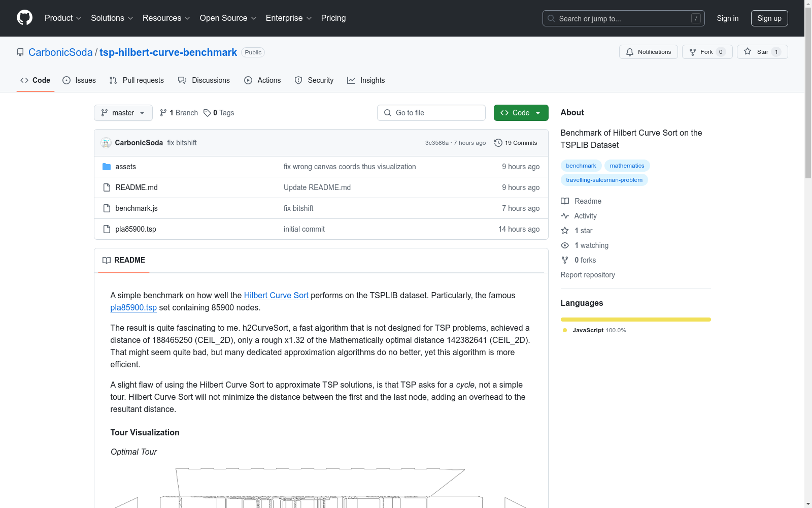The image size is (812, 508).
Task: Click the Sign in link
Action: 727,18
